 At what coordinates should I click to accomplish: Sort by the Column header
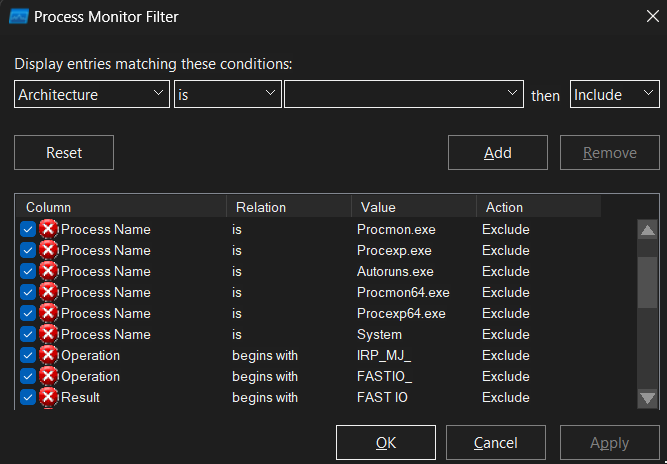(x=120, y=207)
